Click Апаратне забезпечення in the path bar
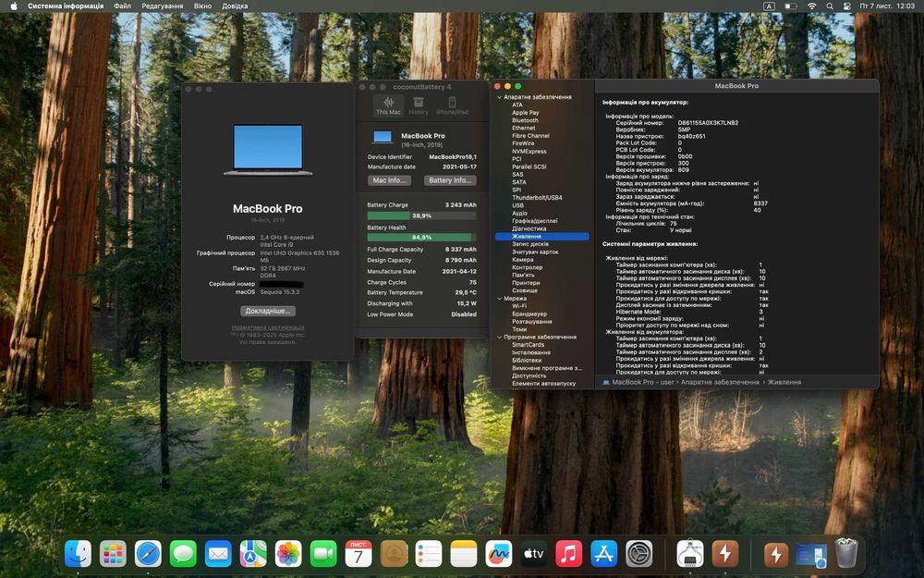Screen dimensions: 924x578 [720, 382]
